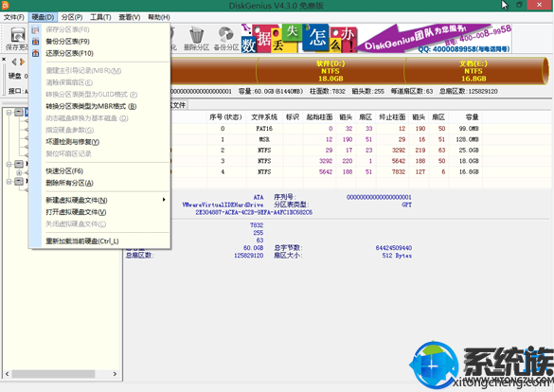This screenshot has height=392, width=554.
Task: Click grayed 转换分区表类型为GUID格式 entry
Action: (91, 95)
